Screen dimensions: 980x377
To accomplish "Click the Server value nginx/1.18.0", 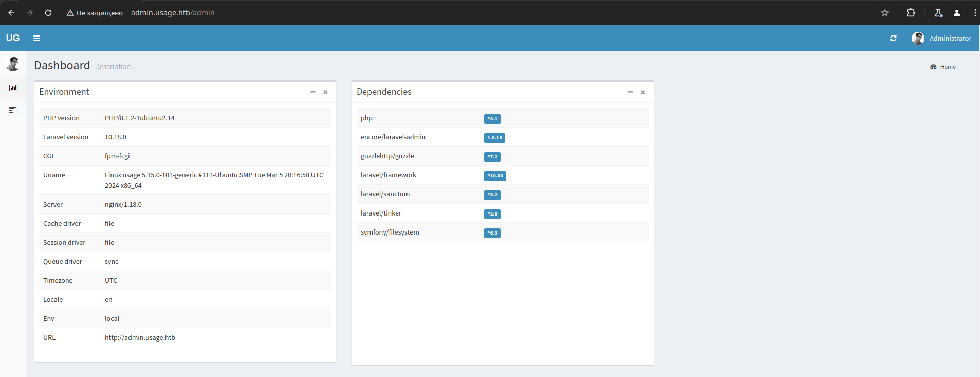I will pos(123,204).
